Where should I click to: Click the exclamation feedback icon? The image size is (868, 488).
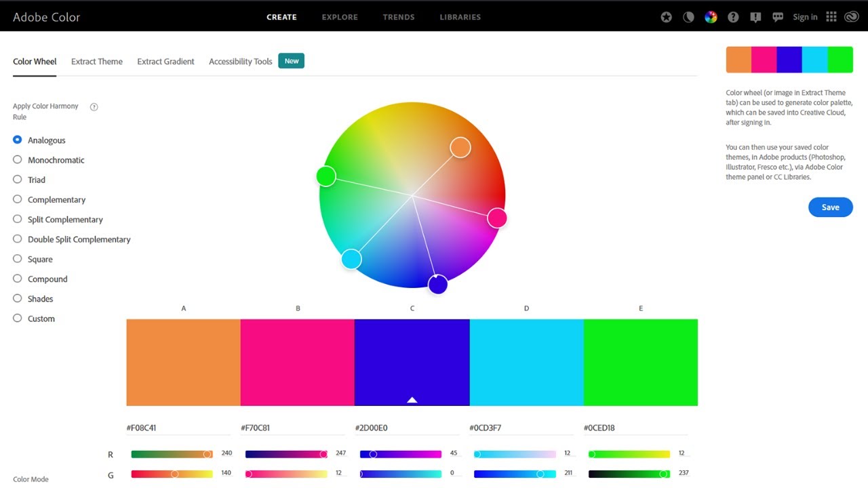755,17
